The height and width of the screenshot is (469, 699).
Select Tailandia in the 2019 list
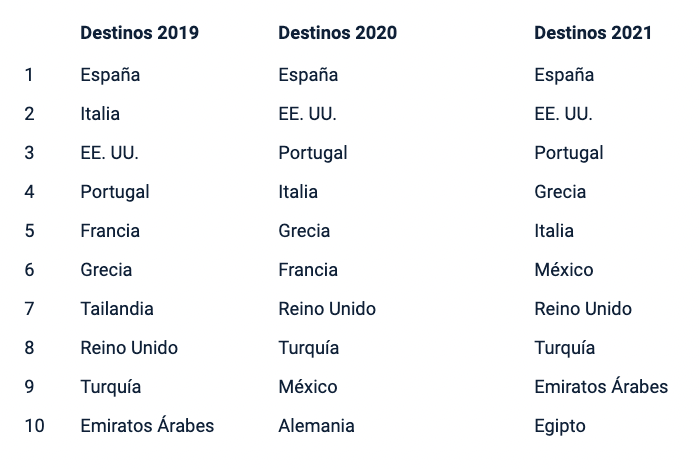[x=117, y=309]
